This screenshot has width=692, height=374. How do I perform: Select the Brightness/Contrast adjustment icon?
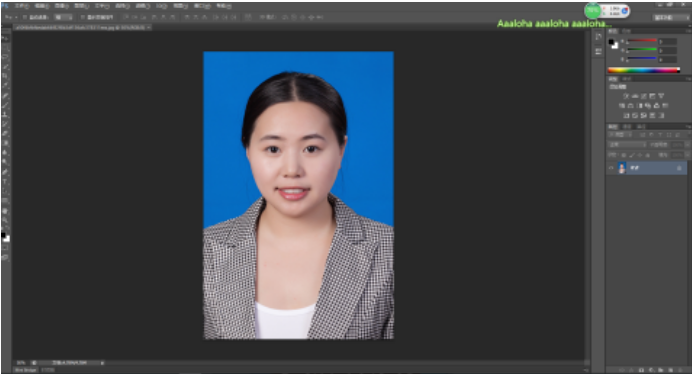pos(626,96)
